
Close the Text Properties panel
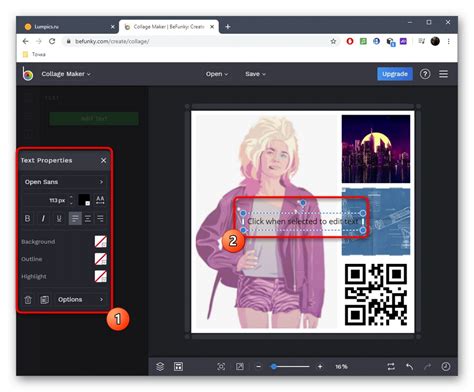(x=104, y=160)
